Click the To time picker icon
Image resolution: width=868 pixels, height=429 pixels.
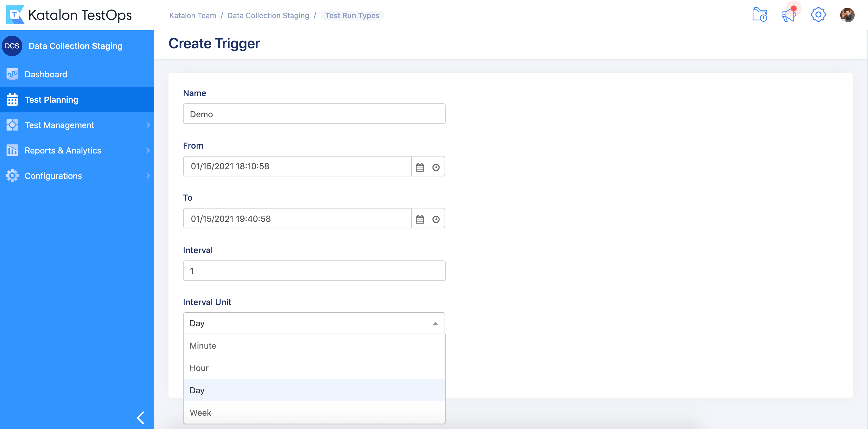pos(436,219)
